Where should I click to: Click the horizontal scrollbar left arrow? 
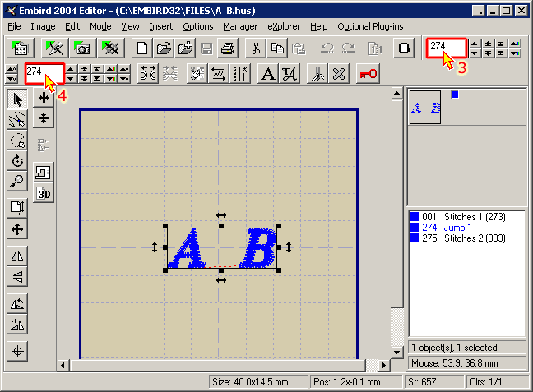pos(63,365)
